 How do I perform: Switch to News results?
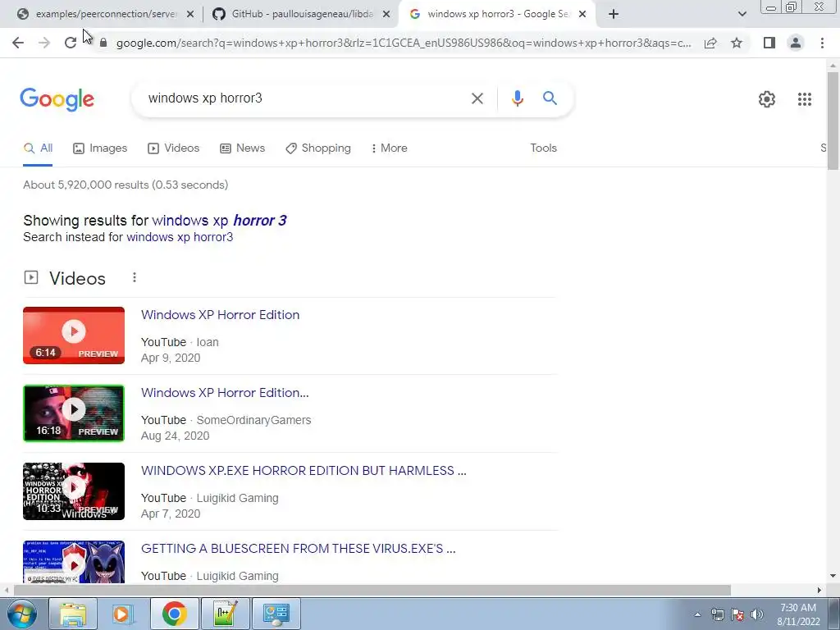(243, 148)
